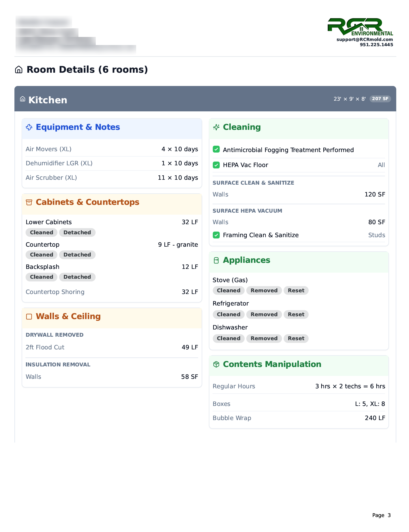
Task: Click the Cleaned tag under Stove (Gas)
Action: tap(229, 291)
